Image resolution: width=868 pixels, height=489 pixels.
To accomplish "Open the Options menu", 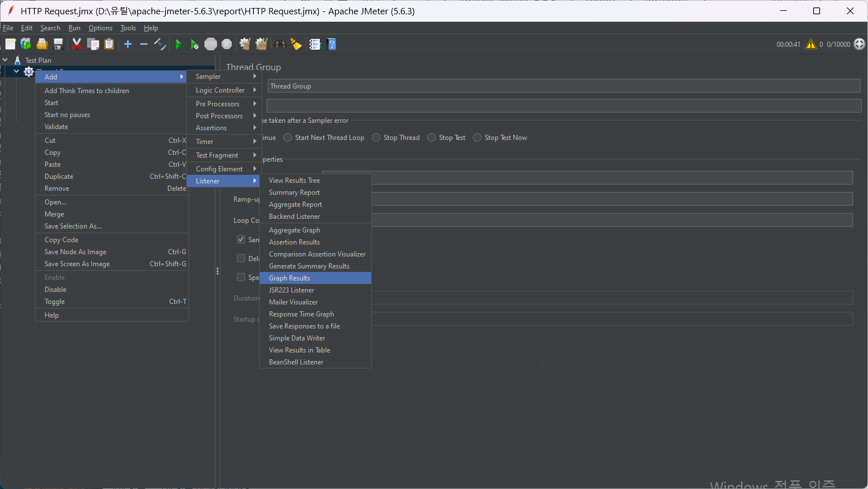I will tap(101, 28).
